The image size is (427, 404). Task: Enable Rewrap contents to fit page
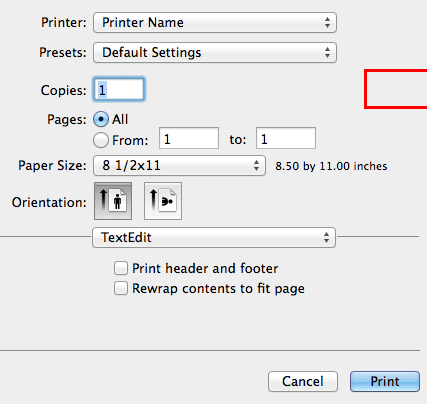121,288
